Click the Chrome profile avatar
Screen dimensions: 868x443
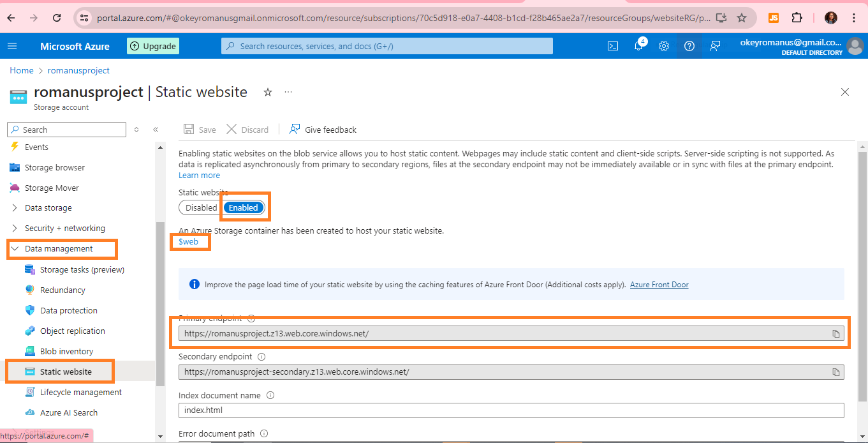pyautogui.click(x=830, y=18)
